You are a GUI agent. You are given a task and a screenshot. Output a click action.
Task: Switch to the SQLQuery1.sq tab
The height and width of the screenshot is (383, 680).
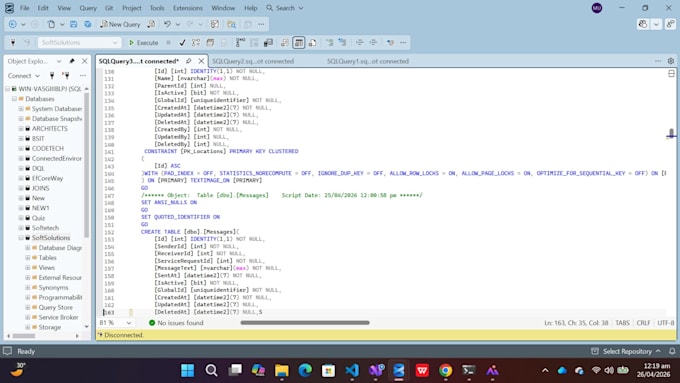(368, 61)
